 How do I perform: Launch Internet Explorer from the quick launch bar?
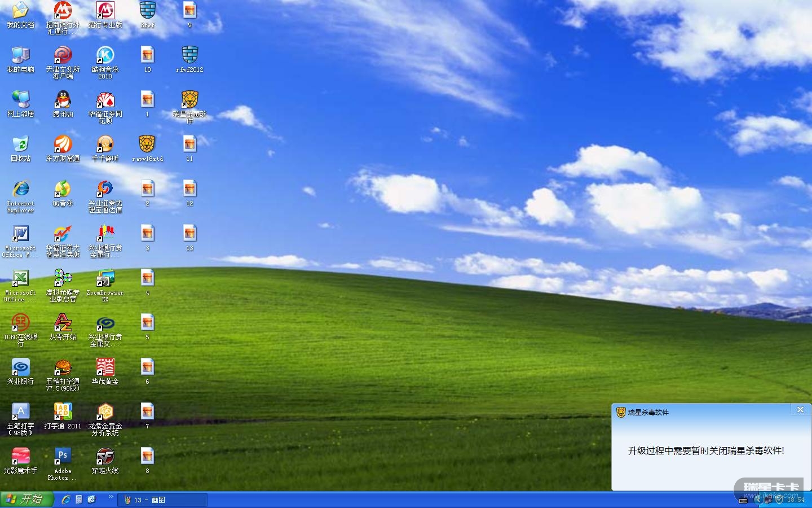66,500
